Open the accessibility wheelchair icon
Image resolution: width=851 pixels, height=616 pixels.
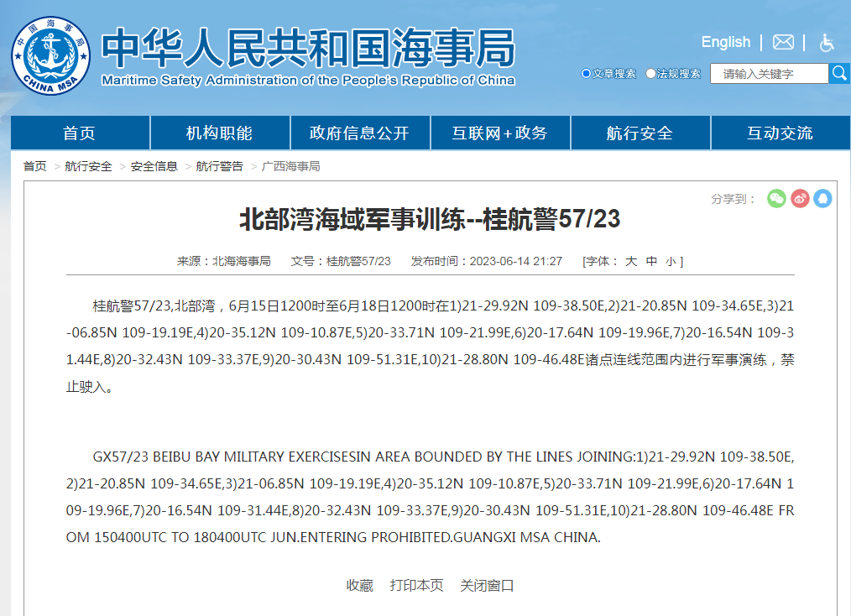(x=827, y=42)
